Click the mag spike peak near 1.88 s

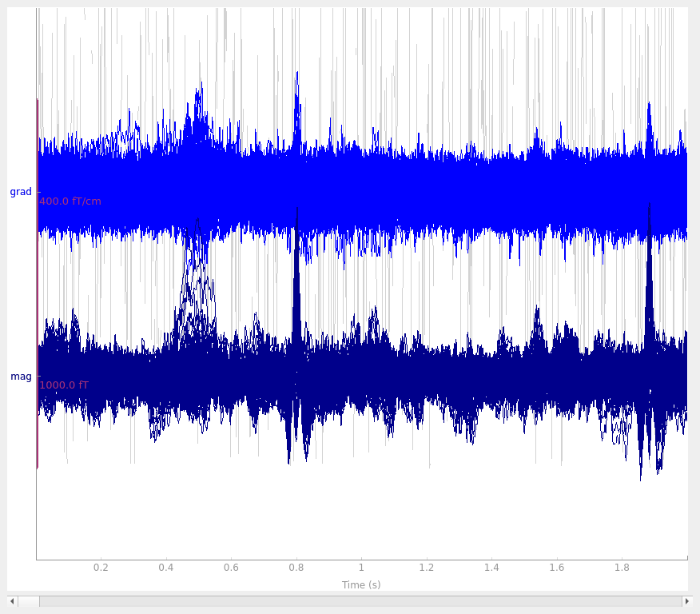[649, 205]
